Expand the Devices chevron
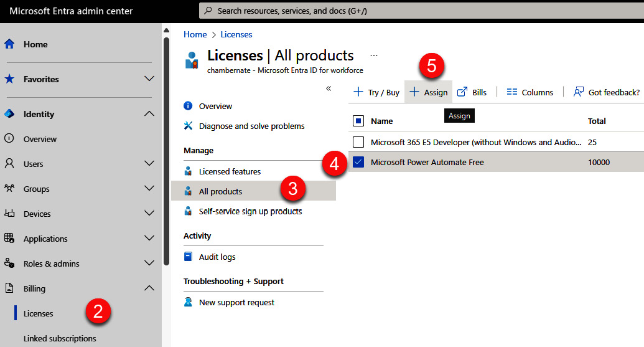The height and width of the screenshot is (347, 644). tap(149, 213)
